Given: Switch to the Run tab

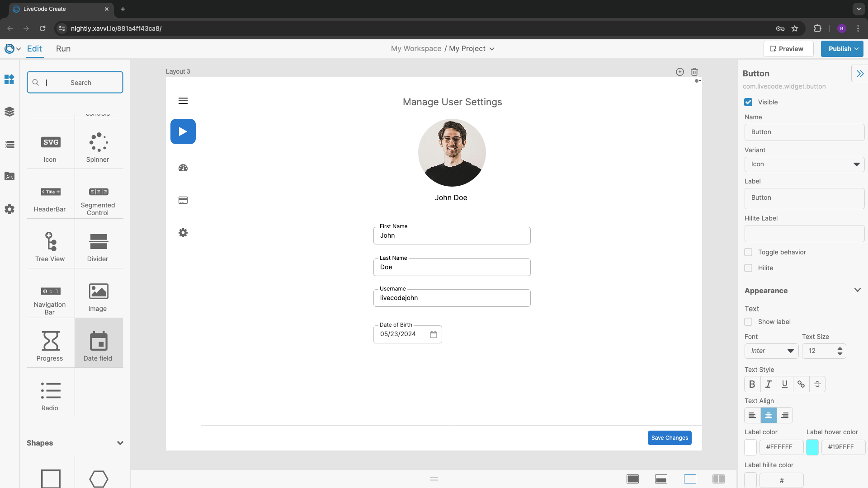Looking at the screenshot, I should (63, 49).
